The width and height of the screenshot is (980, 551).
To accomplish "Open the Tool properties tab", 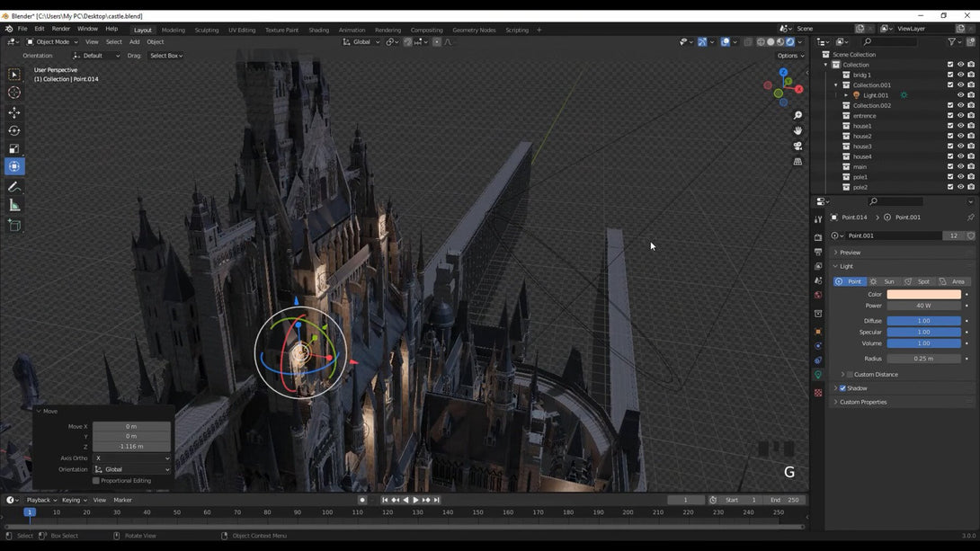I will [818, 219].
